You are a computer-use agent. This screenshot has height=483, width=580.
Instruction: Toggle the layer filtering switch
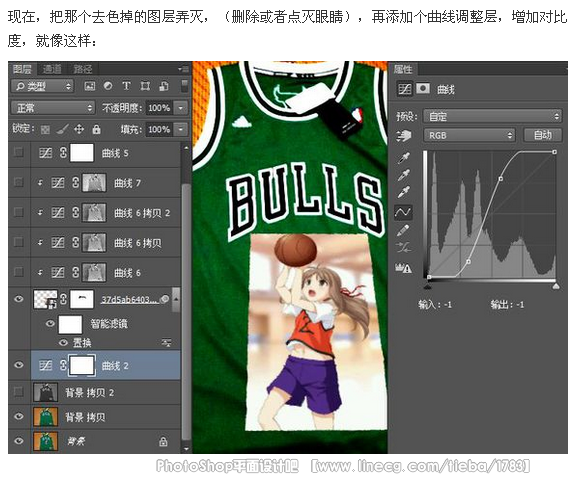pyautogui.click(x=184, y=85)
